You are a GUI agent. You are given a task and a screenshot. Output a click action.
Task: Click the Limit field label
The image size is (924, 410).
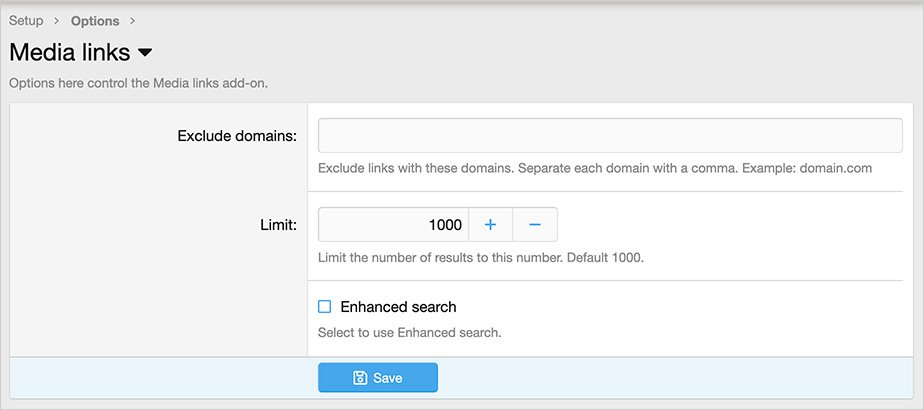click(x=275, y=225)
